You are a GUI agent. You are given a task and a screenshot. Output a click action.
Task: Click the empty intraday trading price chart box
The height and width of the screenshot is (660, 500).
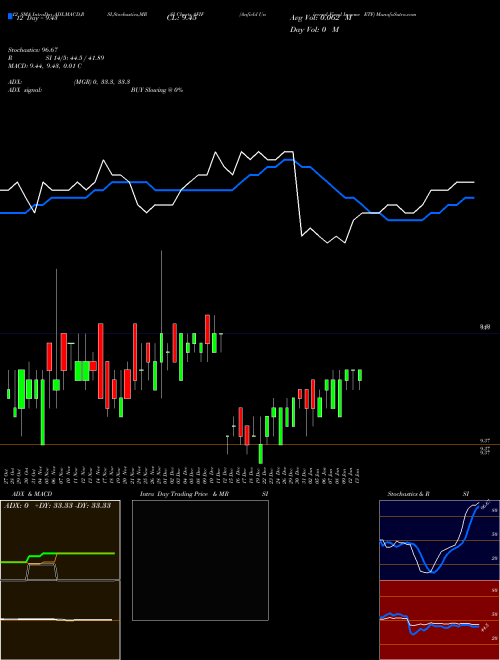click(200, 560)
